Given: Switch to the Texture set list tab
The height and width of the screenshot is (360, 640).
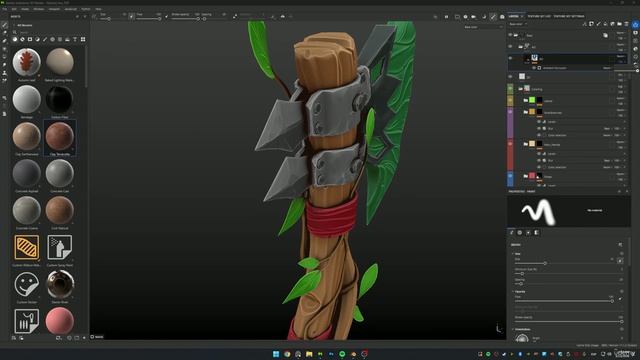Looking at the screenshot, I should pyautogui.click(x=539, y=16).
